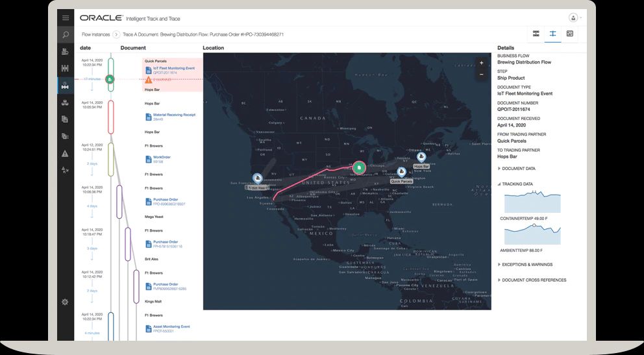Open Purchase Order under Mega Yeast
644x355 pixels.
click(166, 199)
